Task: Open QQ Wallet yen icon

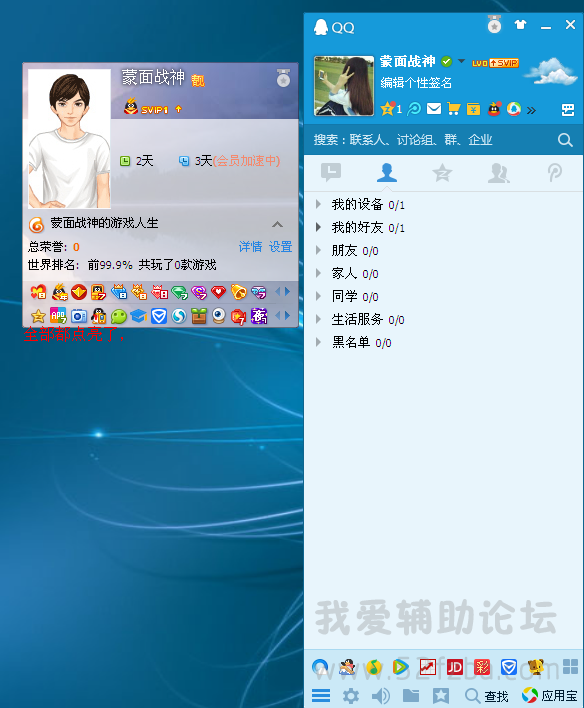Action: tap(473, 109)
